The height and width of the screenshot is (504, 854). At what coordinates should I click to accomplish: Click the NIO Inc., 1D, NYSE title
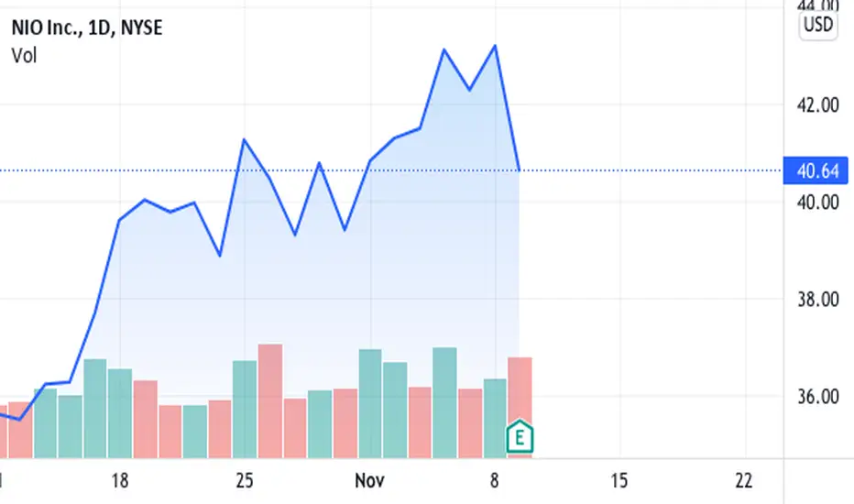point(87,27)
